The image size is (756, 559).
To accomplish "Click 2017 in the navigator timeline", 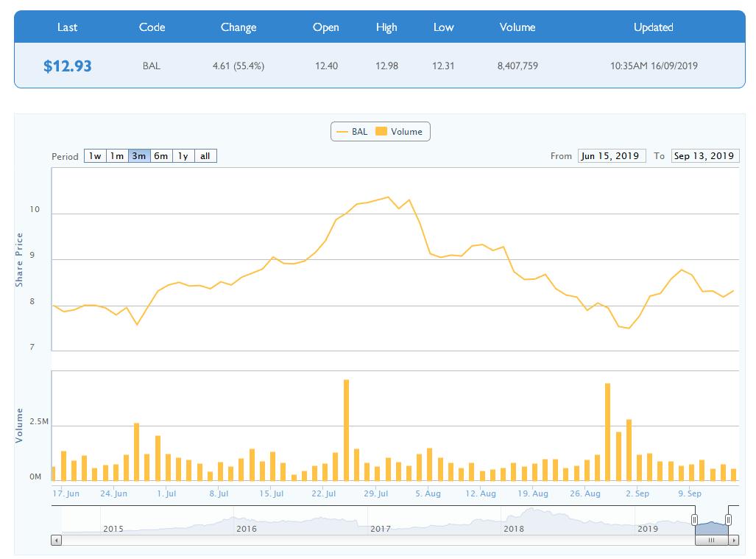I will click(x=380, y=529).
